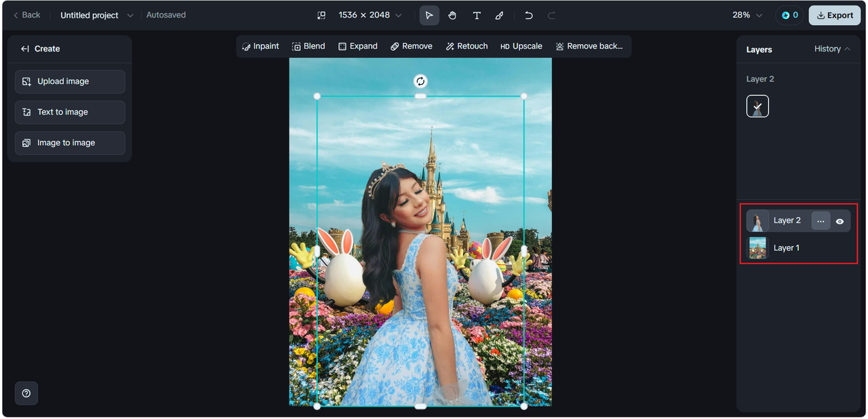868x419 pixels.
Task: Choose the Retouch tool
Action: [467, 46]
